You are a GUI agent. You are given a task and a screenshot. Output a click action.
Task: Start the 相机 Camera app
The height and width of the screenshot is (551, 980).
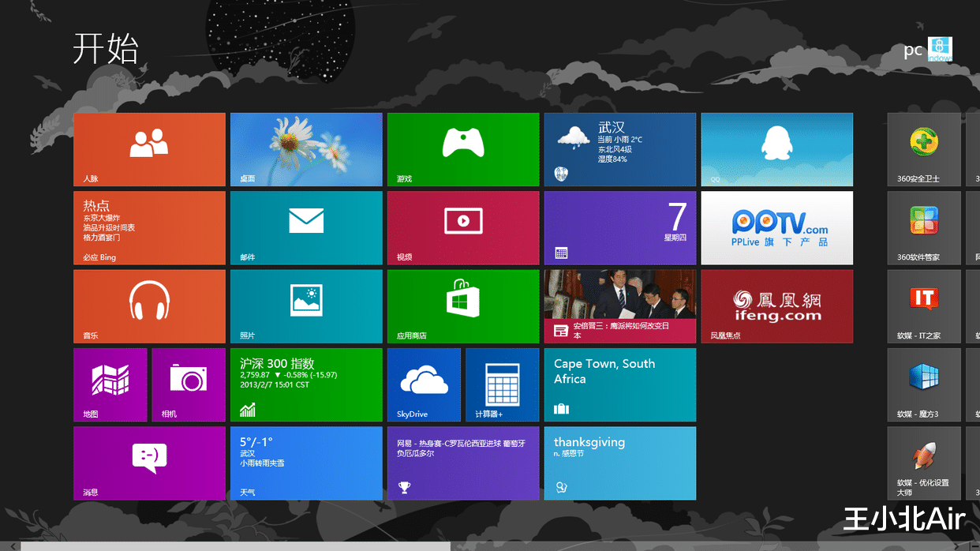(189, 384)
